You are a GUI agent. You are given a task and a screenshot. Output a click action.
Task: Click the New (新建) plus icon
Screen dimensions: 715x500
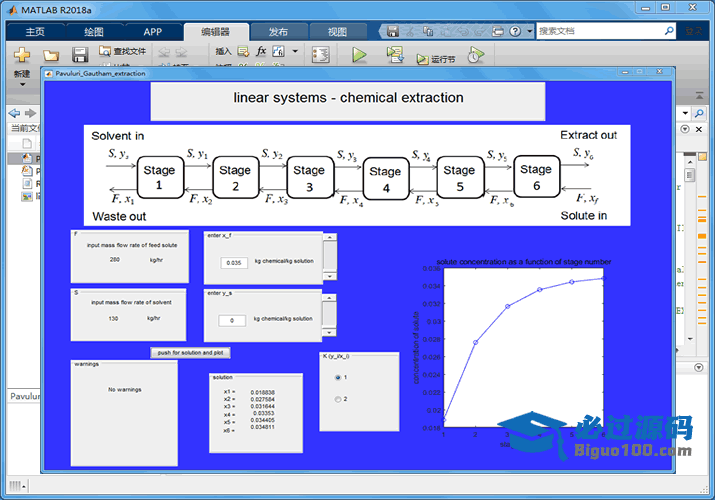click(x=21, y=55)
